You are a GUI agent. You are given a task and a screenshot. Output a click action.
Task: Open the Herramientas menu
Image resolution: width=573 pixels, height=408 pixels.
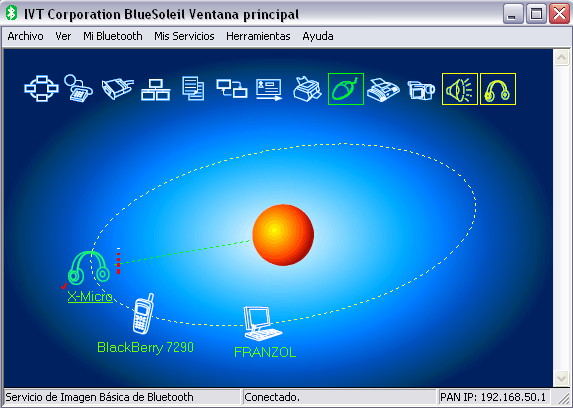258,36
